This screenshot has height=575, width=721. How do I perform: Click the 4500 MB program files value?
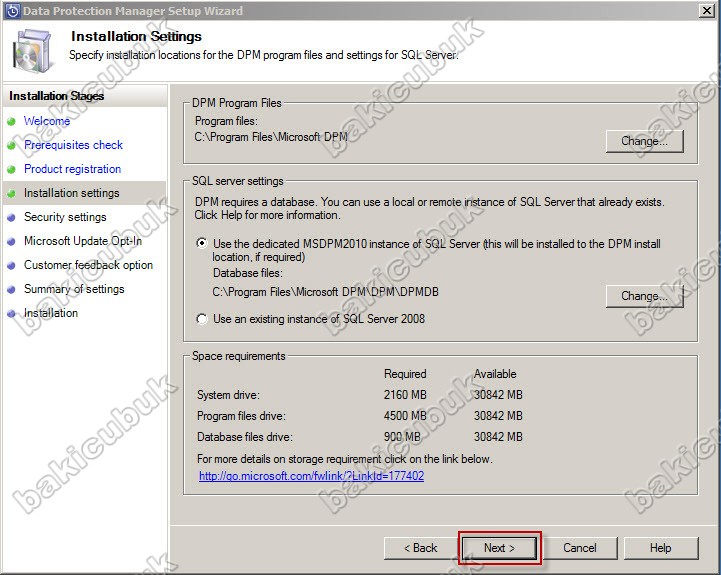405,416
